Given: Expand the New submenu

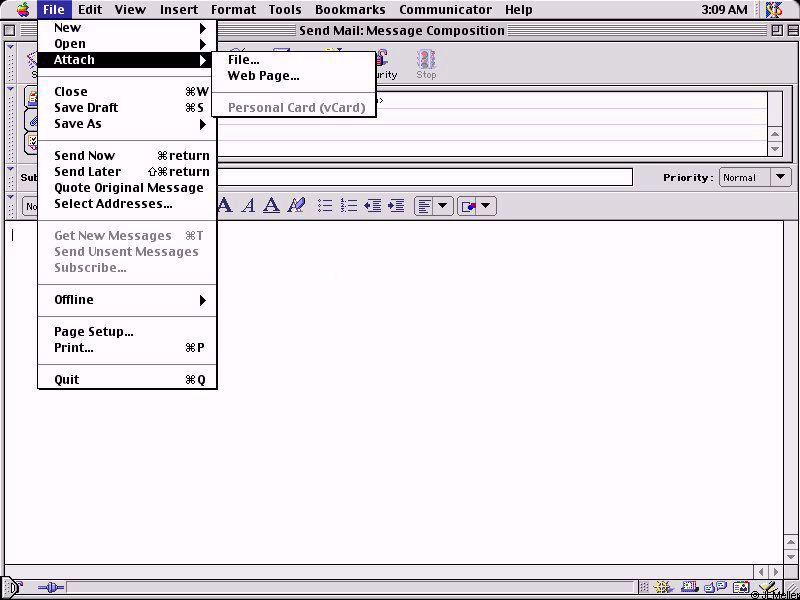Looking at the screenshot, I should click(x=128, y=28).
